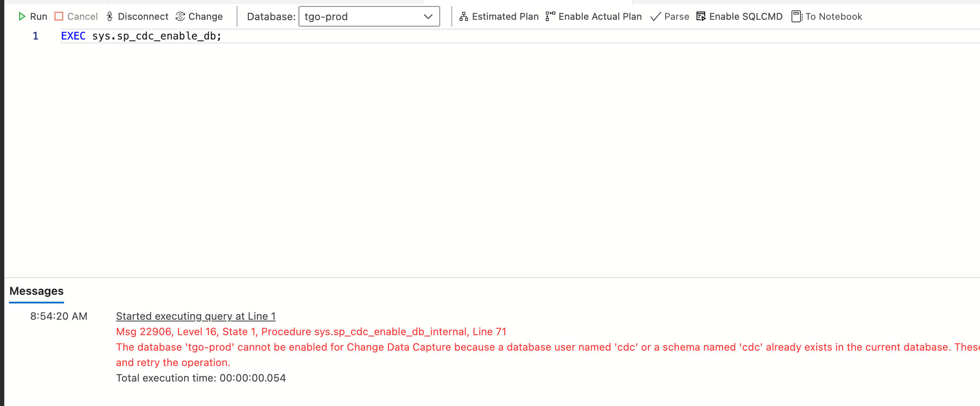Click the Disconnect text in toolbar
The image size is (980, 406).
pos(143,16)
